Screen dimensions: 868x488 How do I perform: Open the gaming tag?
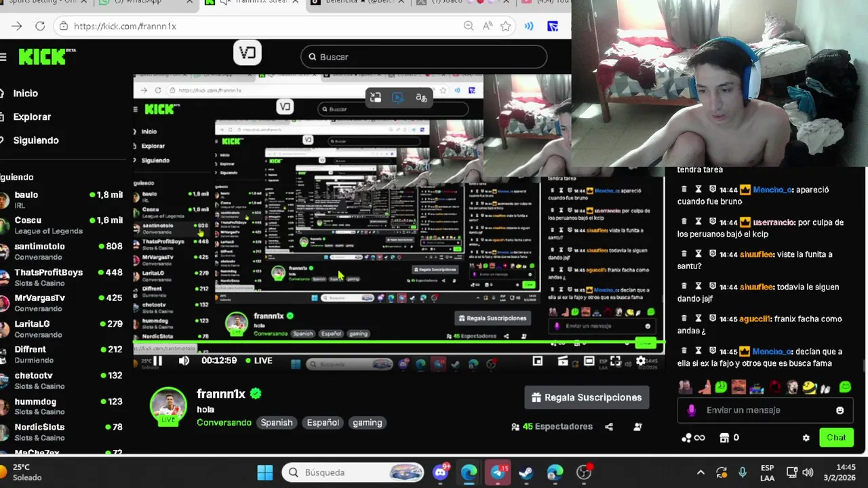click(368, 422)
